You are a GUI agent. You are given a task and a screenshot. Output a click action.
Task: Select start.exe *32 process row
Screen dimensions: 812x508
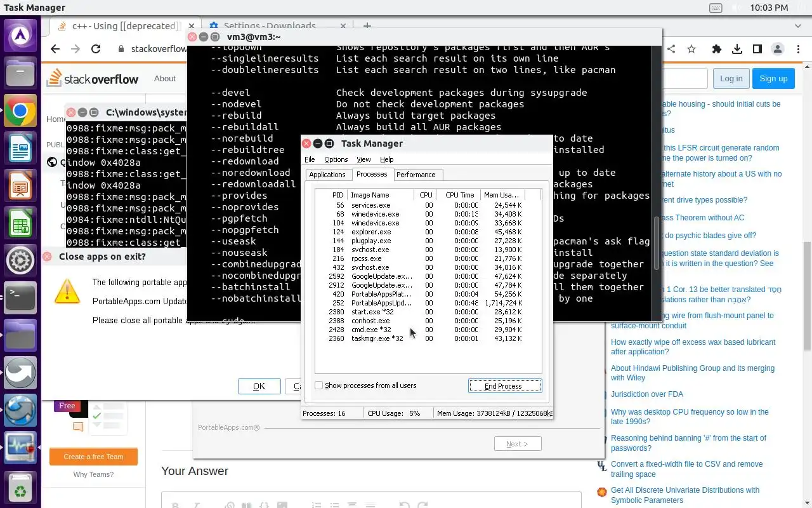click(x=428, y=312)
